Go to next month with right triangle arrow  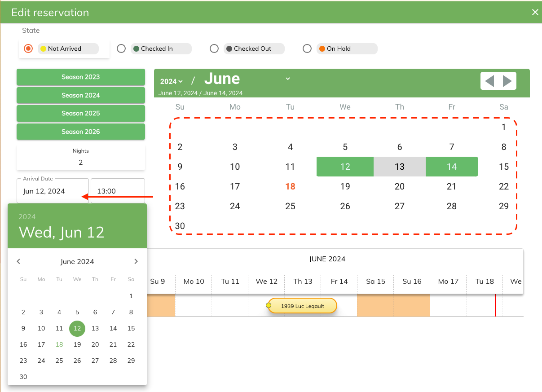tap(507, 81)
